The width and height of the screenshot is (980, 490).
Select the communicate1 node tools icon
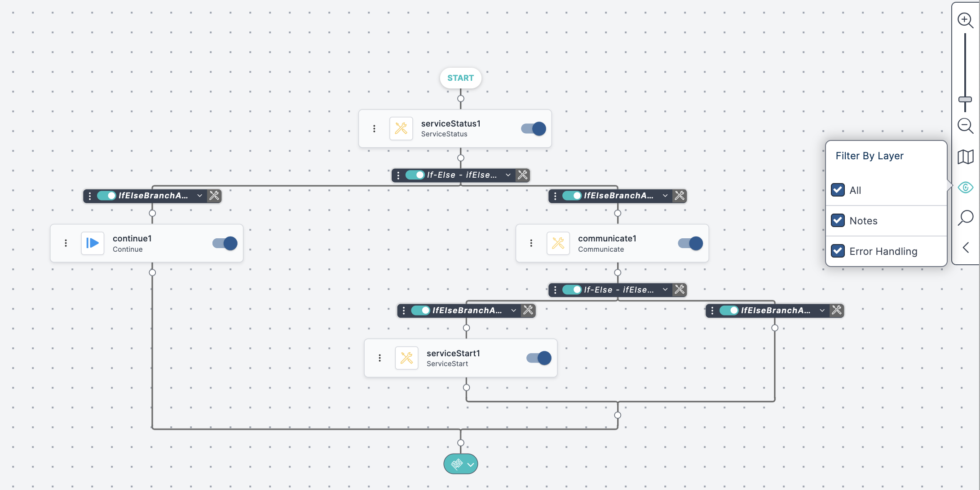coord(558,243)
